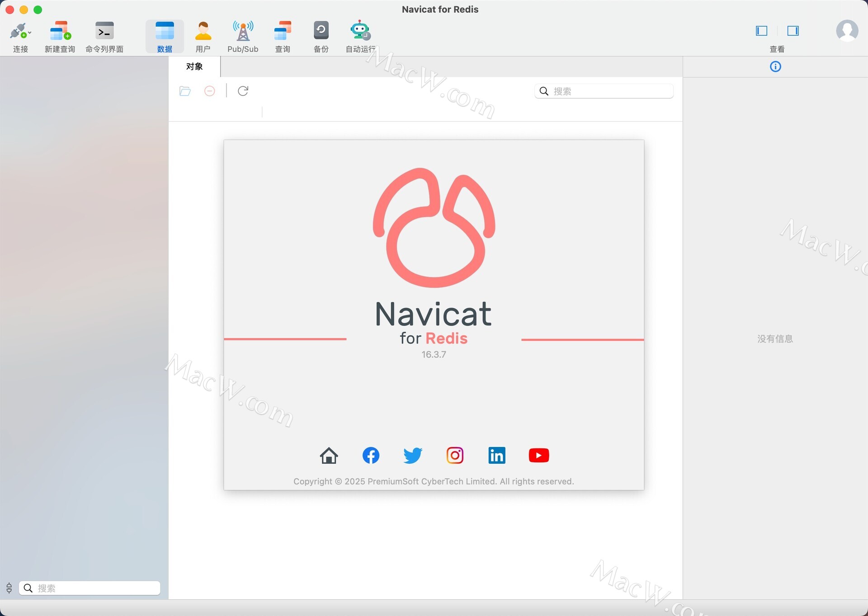Open the 用户 users section

pyautogui.click(x=203, y=37)
